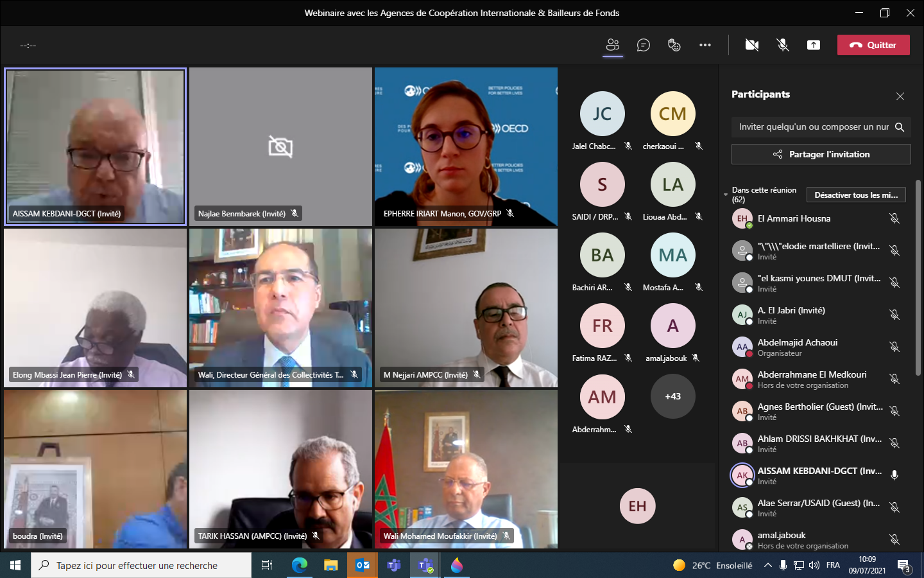
Task: Select Wali Mohamed Moufakkir video tile
Action: 466,469
